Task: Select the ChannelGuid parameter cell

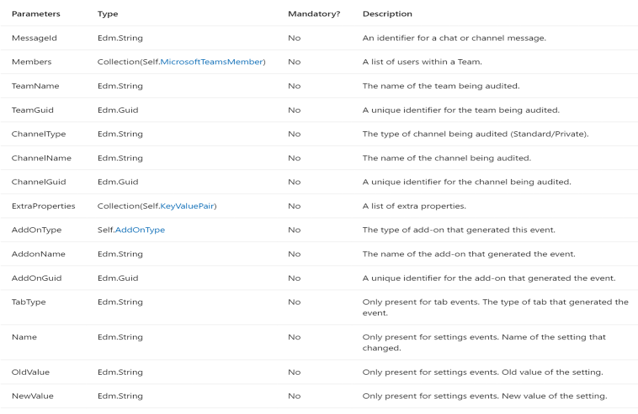Action: click(x=39, y=182)
